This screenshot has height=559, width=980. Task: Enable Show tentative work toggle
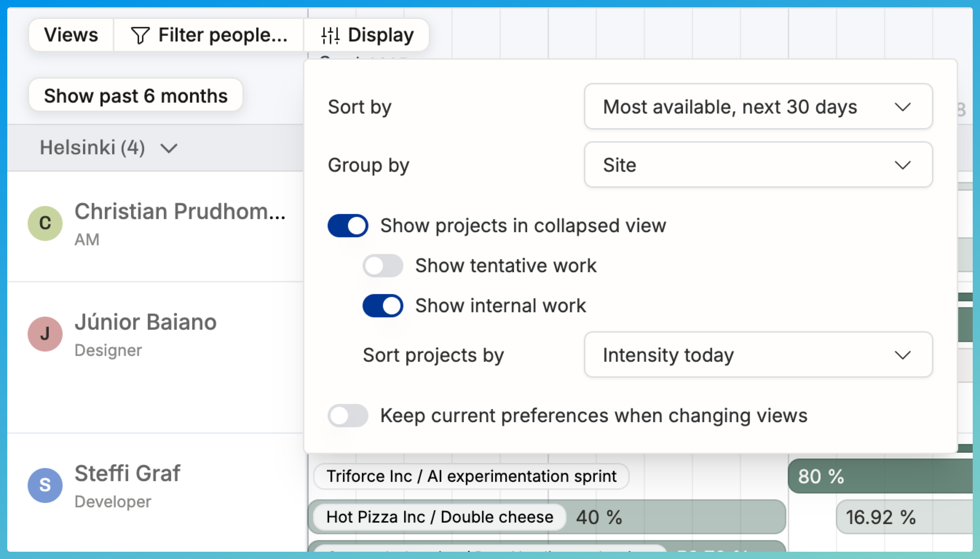click(383, 266)
